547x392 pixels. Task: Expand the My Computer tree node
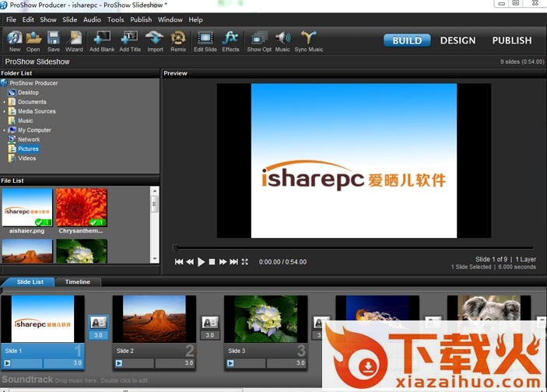point(4,130)
